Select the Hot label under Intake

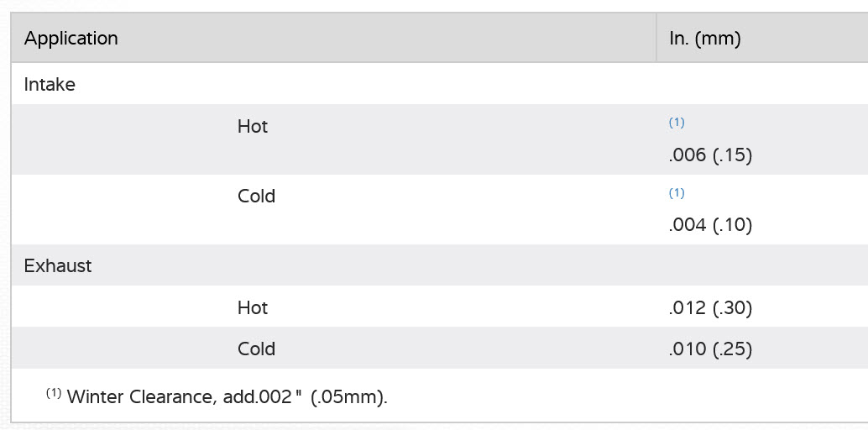click(253, 127)
